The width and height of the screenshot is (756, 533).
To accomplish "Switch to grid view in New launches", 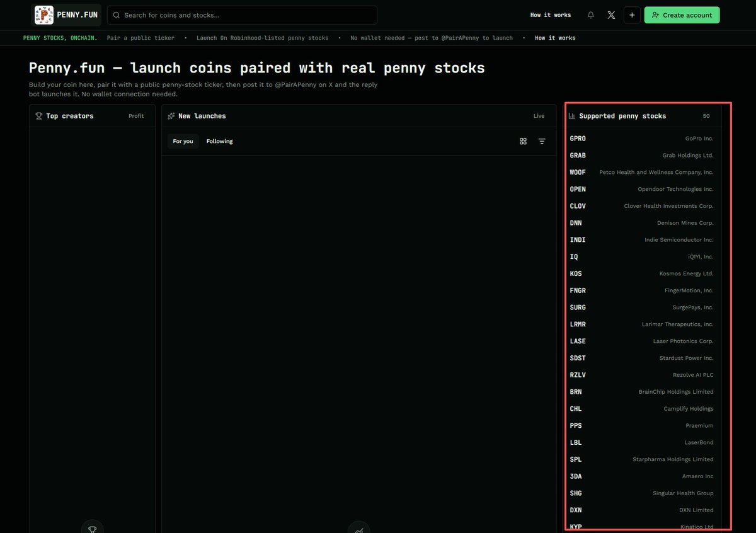I will 523,141.
